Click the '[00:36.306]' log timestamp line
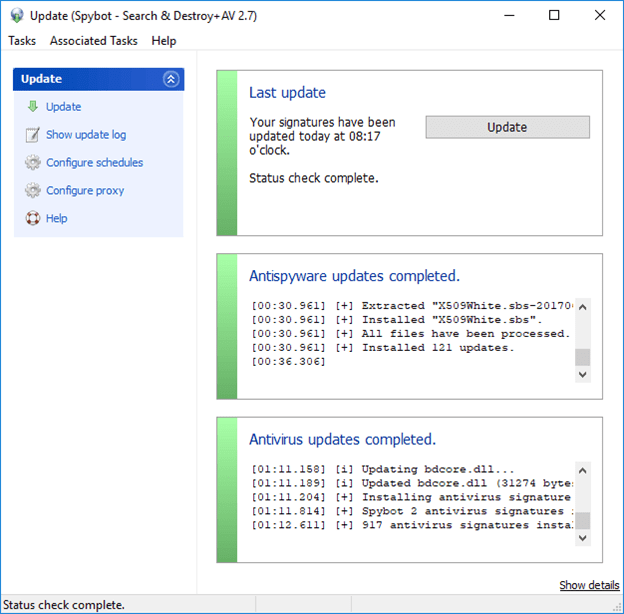This screenshot has height=614, width=624. [289, 362]
